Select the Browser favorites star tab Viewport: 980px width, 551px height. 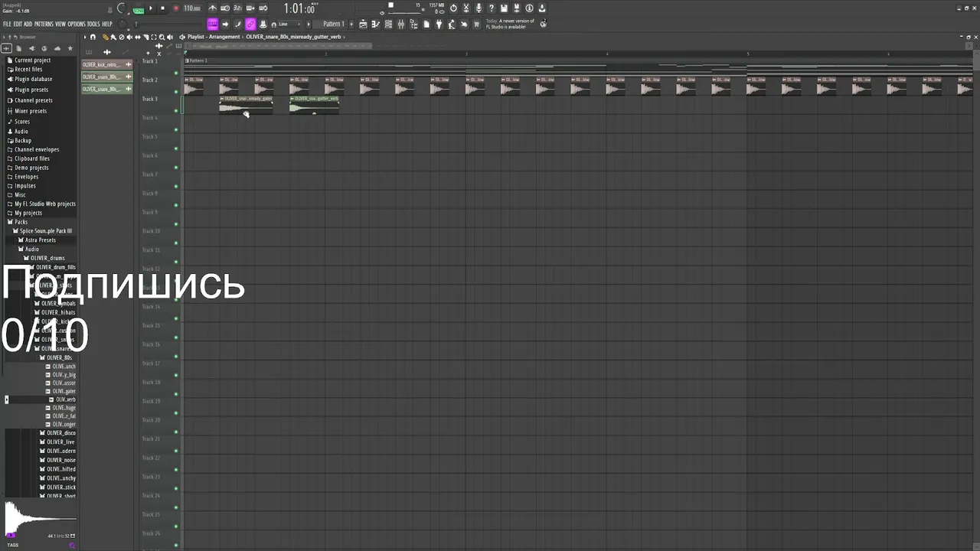click(x=70, y=48)
